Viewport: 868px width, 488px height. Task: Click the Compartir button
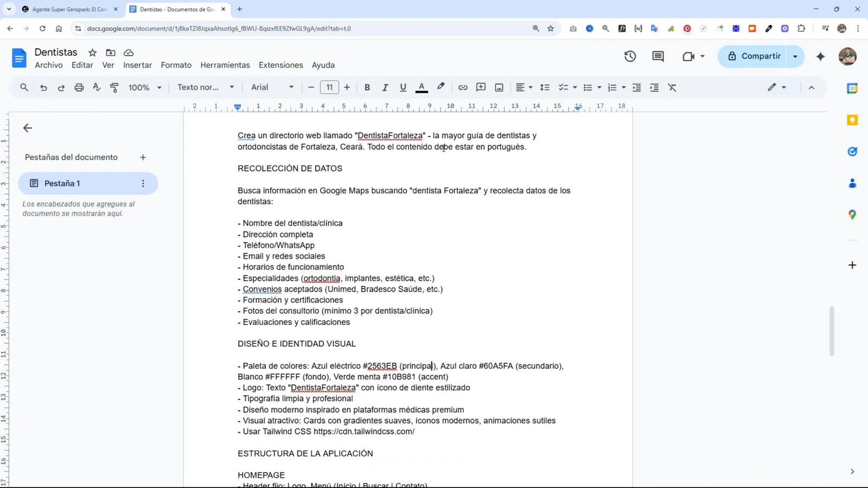(x=761, y=56)
